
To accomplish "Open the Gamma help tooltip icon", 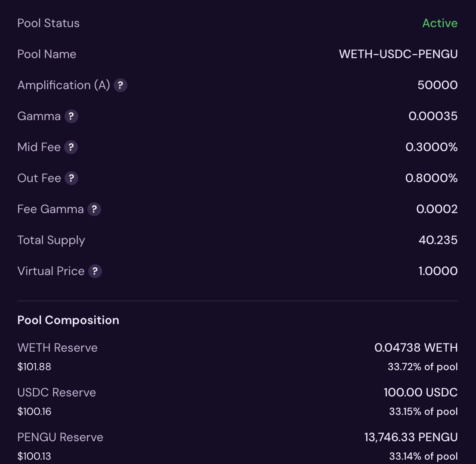I will point(71,116).
